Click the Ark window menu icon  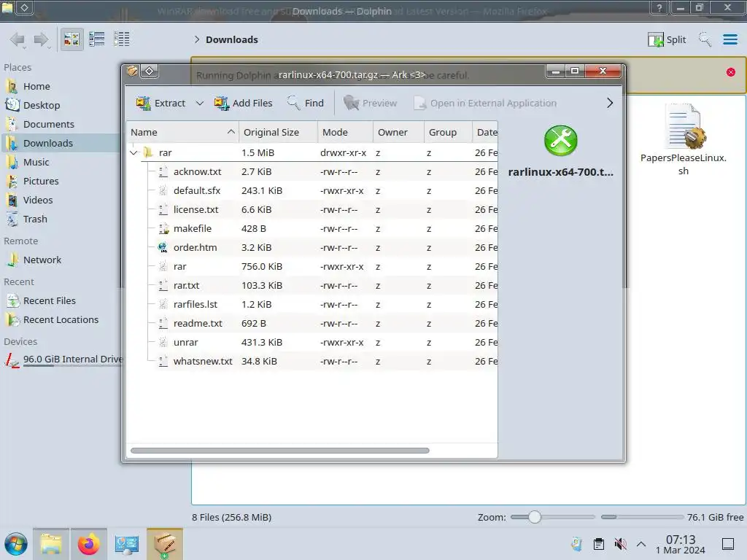click(132, 71)
